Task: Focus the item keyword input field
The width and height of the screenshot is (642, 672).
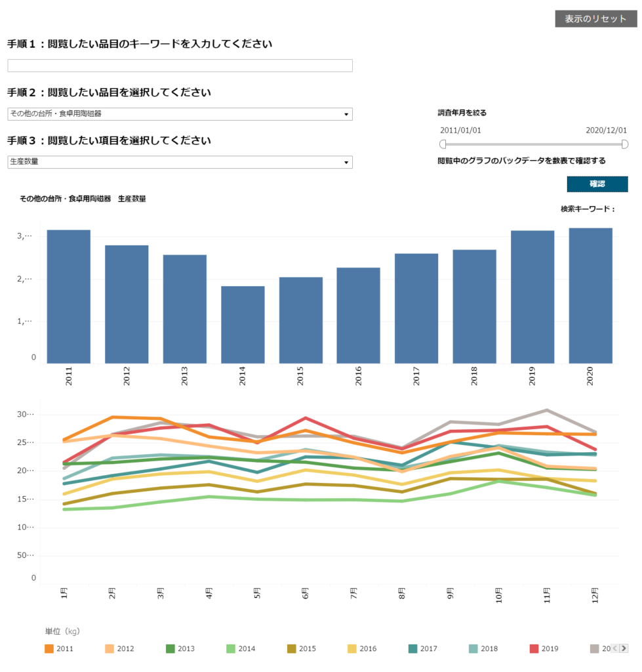Action: point(180,66)
